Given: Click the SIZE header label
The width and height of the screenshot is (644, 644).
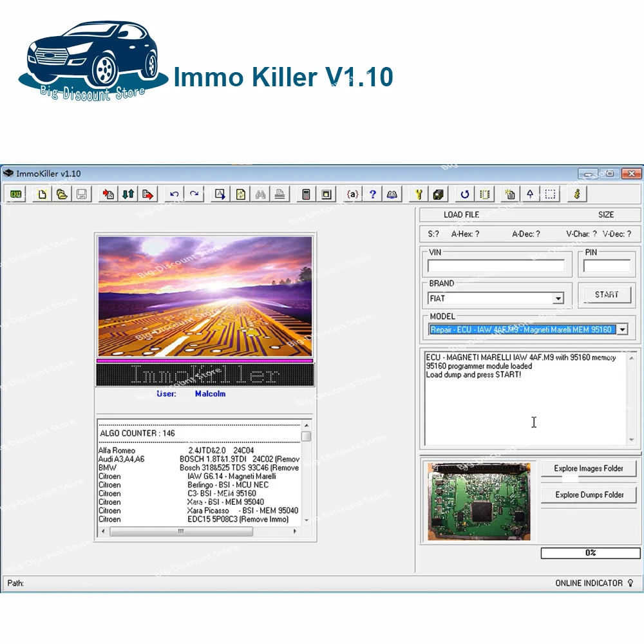Looking at the screenshot, I should click(x=606, y=215).
